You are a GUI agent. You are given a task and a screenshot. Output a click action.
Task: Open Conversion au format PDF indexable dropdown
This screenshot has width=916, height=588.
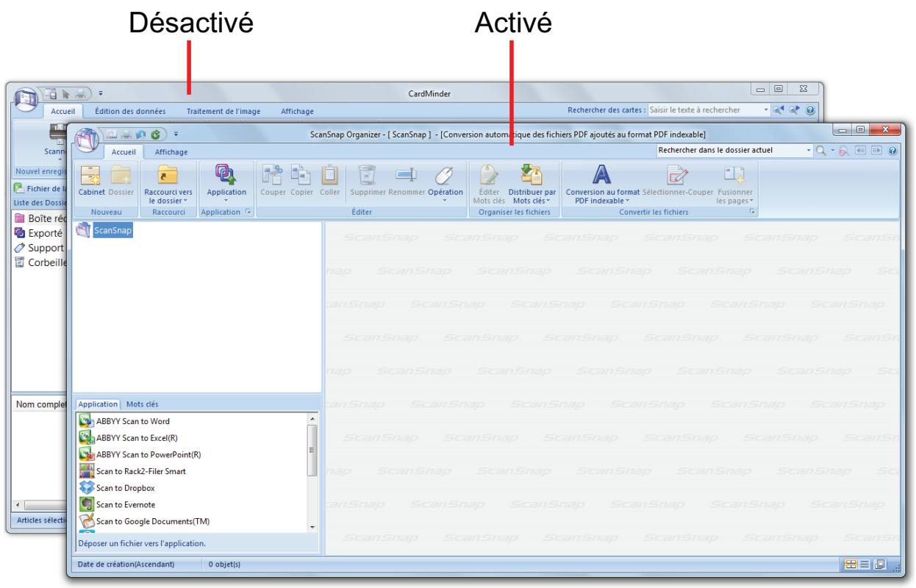(x=602, y=185)
